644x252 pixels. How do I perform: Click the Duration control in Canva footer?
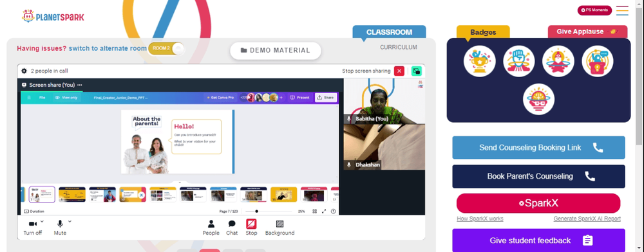click(x=34, y=212)
